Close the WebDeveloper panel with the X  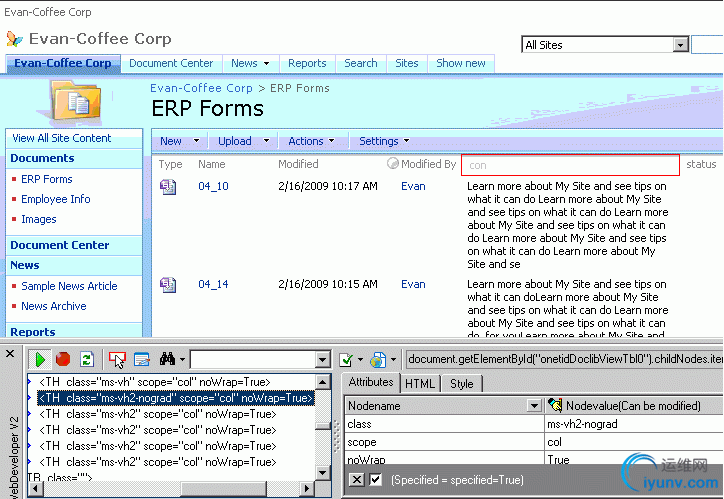point(10,354)
